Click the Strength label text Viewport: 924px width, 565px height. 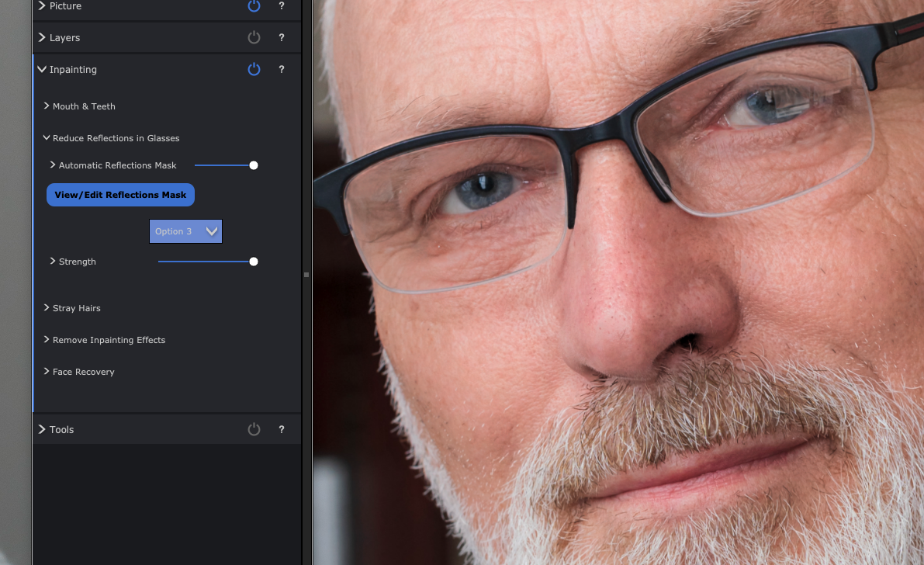coord(78,262)
